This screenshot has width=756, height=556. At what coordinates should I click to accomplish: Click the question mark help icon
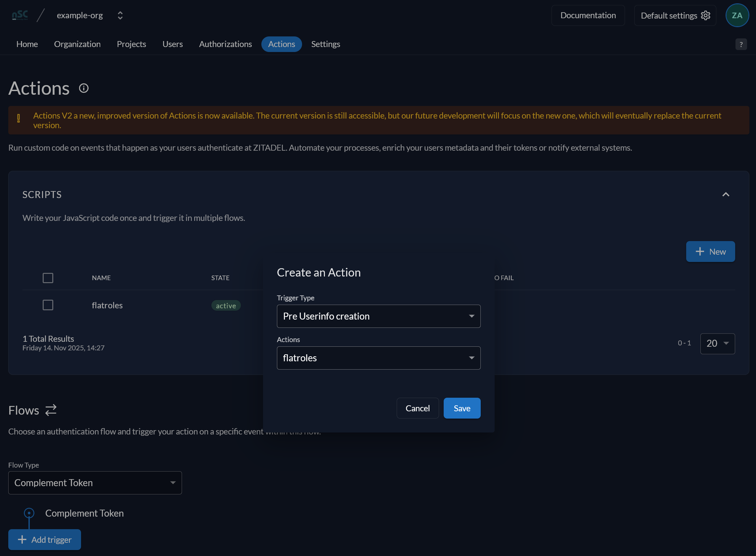(741, 44)
